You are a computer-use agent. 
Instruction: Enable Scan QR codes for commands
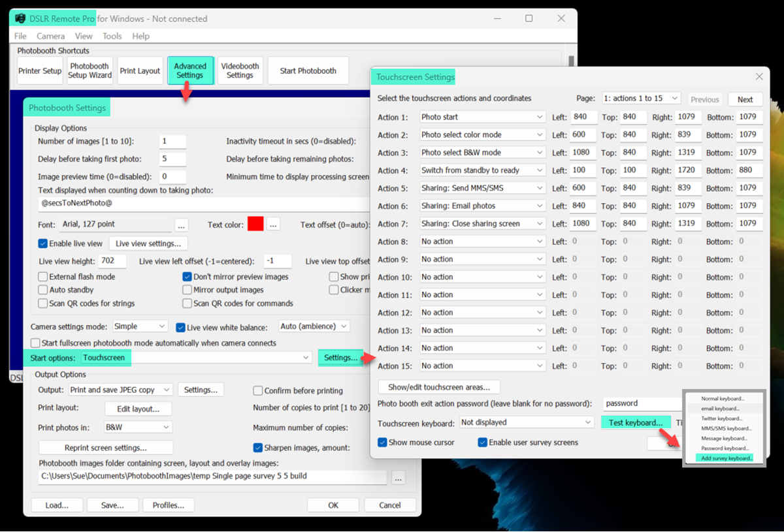point(187,303)
